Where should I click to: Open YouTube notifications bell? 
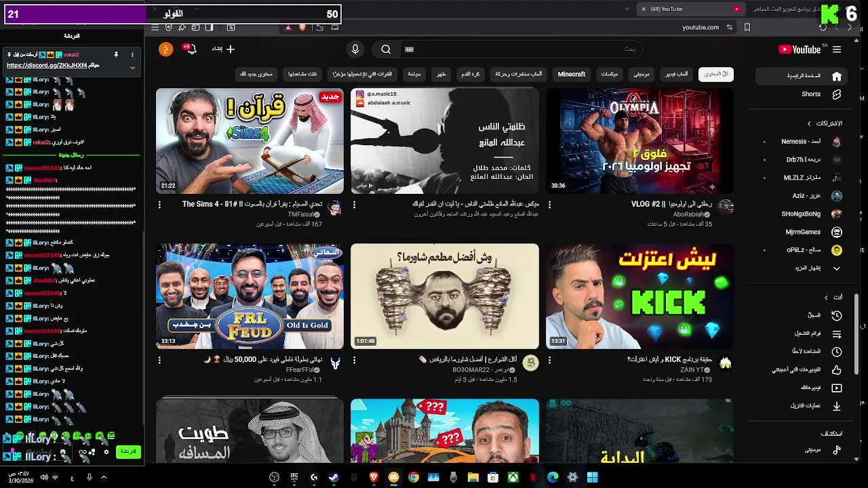pos(191,49)
